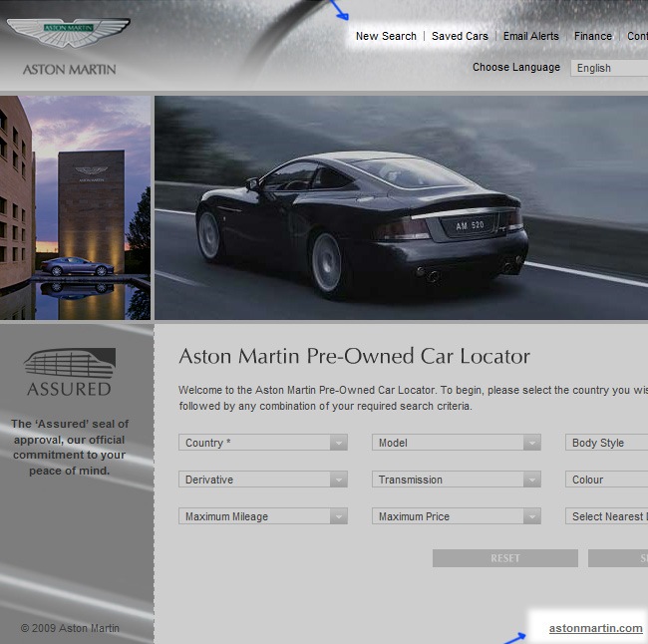Open New Search menu item
This screenshot has height=644, width=648.
(386, 36)
